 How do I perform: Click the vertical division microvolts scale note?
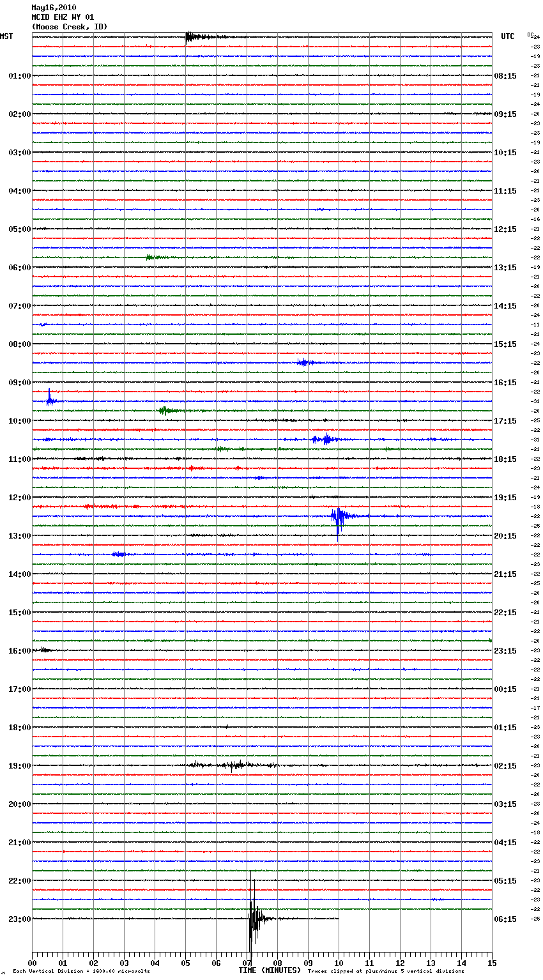(81, 972)
